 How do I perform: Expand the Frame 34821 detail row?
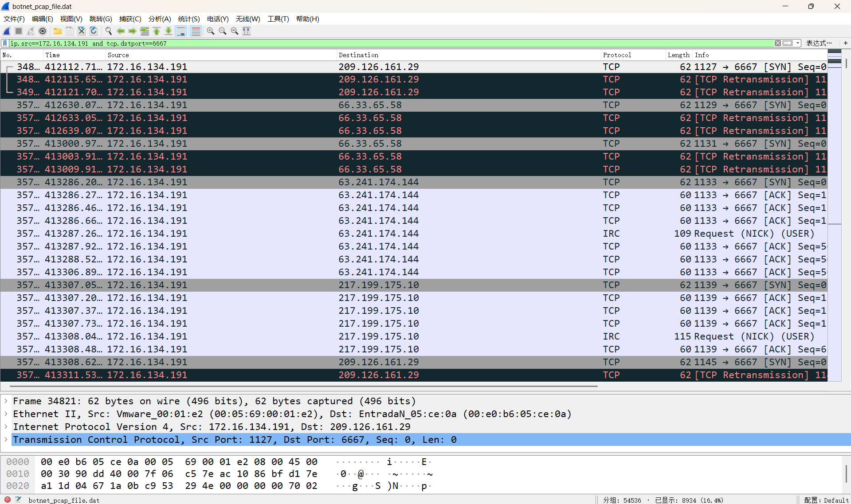(6, 401)
